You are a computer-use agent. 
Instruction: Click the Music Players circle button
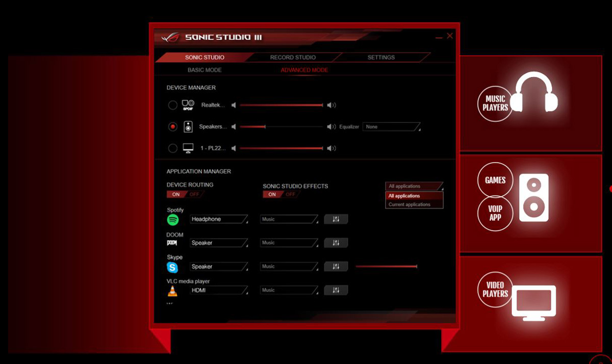[x=495, y=103]
